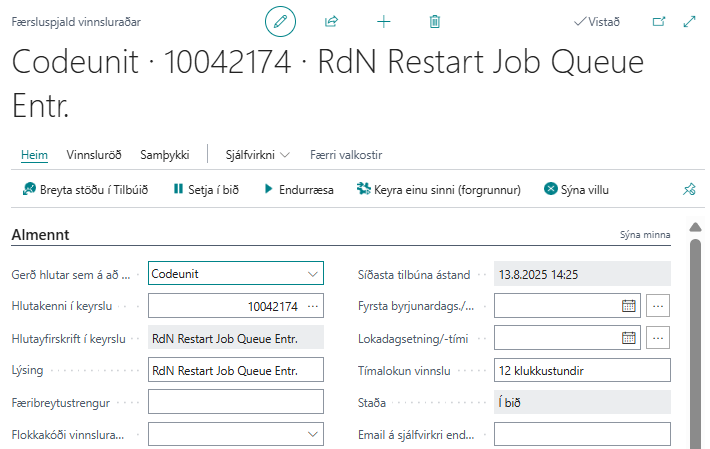
Task: Click the trash can delete icon
Action: 434,21
